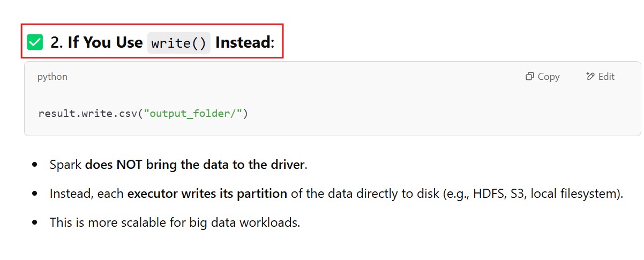
Task: Click the bullet before "Spark does NOT"
Action: coord(35,165)
